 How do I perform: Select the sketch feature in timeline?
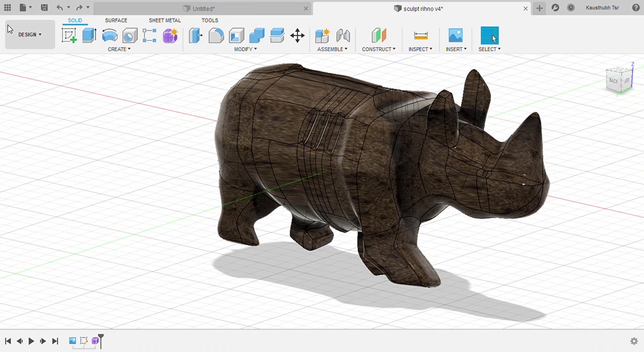point(84,341)
